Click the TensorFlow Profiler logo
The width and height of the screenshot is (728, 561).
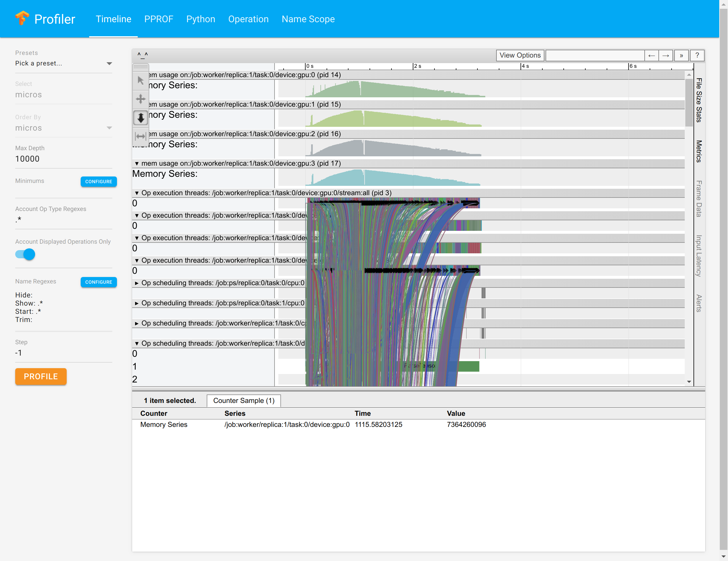tap(22, 19)
